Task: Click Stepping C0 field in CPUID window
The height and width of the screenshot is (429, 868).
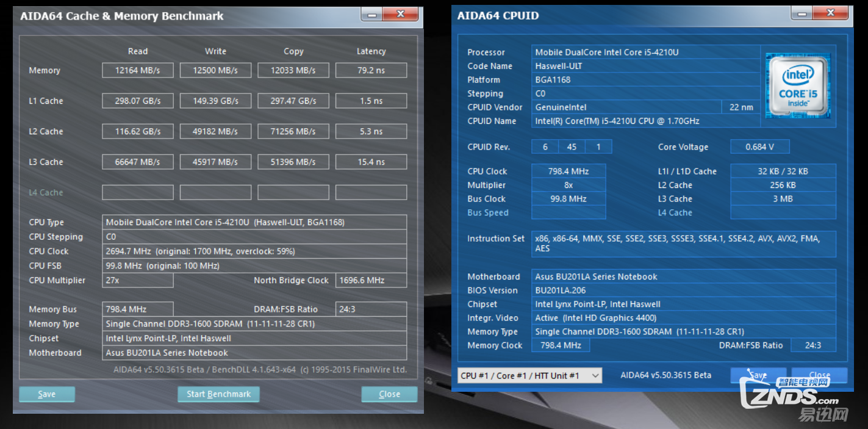Action: [x=646, y=93]
